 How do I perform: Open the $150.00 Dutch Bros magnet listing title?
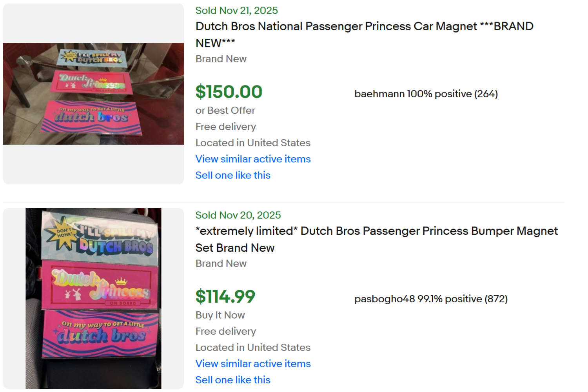(x=364, y=34)
